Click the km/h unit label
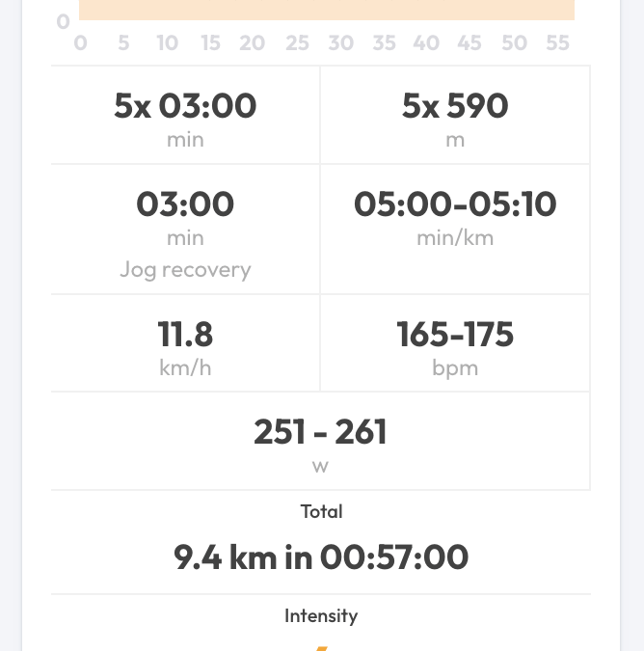The height and width of the screenshot is (651, 644). (x=185, y=367)
